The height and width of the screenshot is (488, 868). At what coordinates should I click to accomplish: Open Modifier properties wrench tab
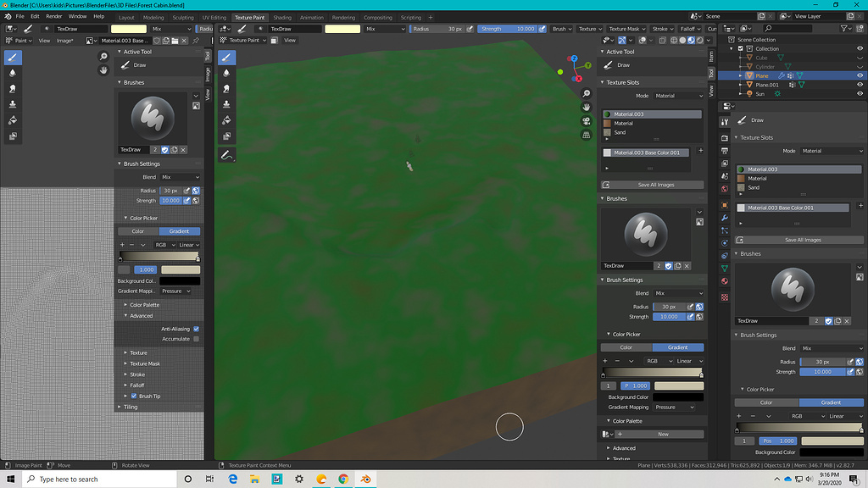coord(725,218)
